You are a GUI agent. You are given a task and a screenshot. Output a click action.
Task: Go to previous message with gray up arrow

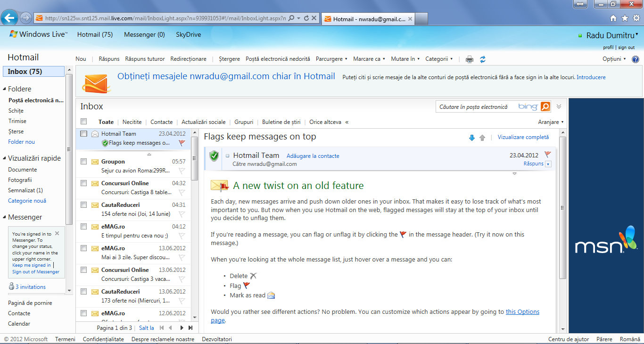(x=482, y=138)
